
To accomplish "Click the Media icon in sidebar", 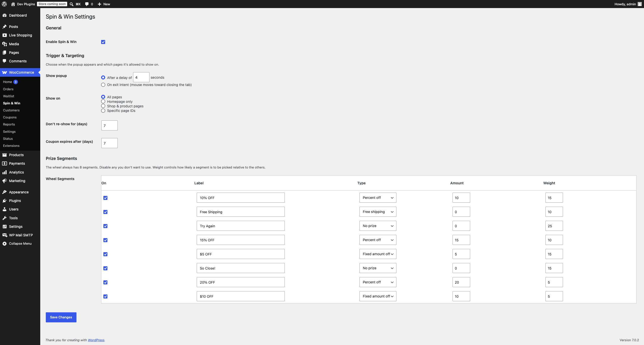I will pos(5,44).
